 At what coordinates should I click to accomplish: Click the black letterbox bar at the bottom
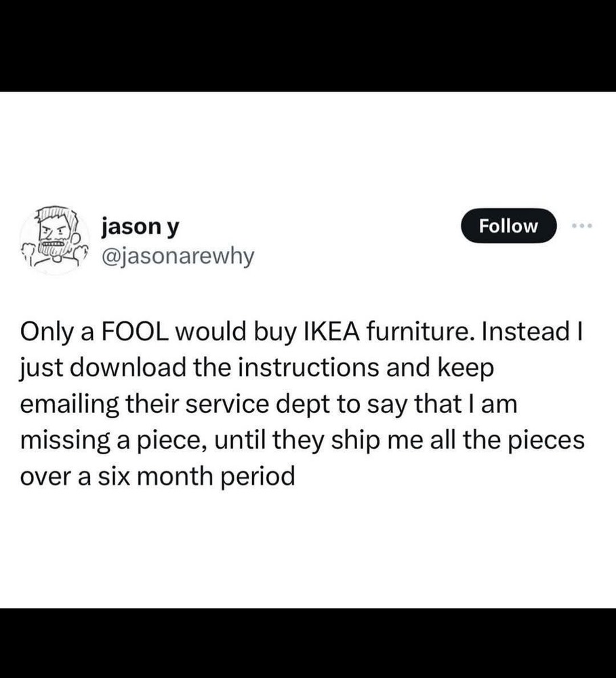click(x=308, y=643)
